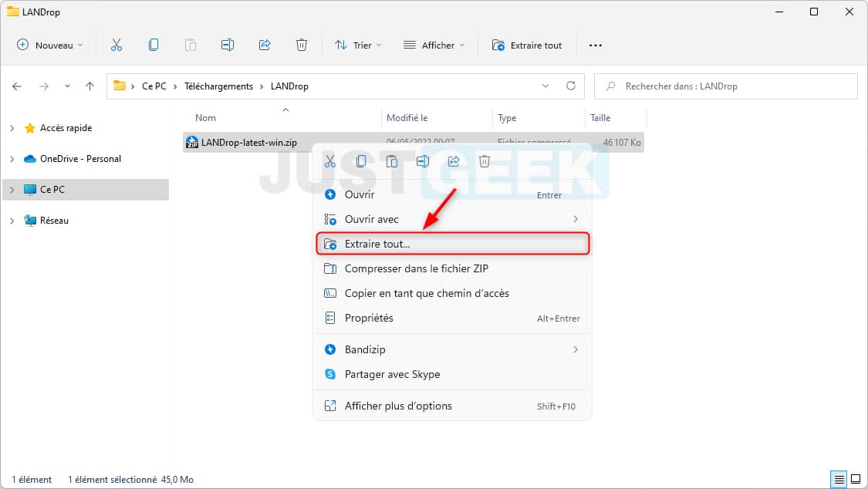The image size is (868, 489).
Task: Open the three-dots more options menu
Action: click(x=596, y=46)
